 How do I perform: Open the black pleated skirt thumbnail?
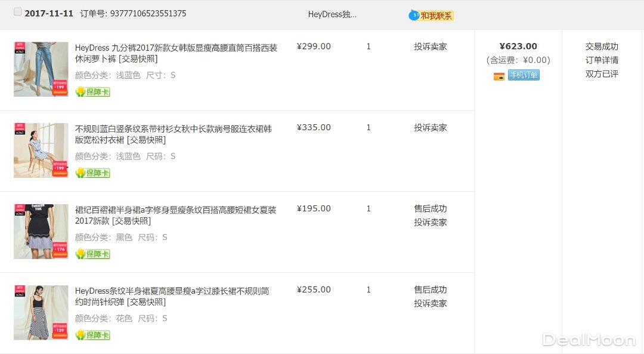tap(41, 232)
